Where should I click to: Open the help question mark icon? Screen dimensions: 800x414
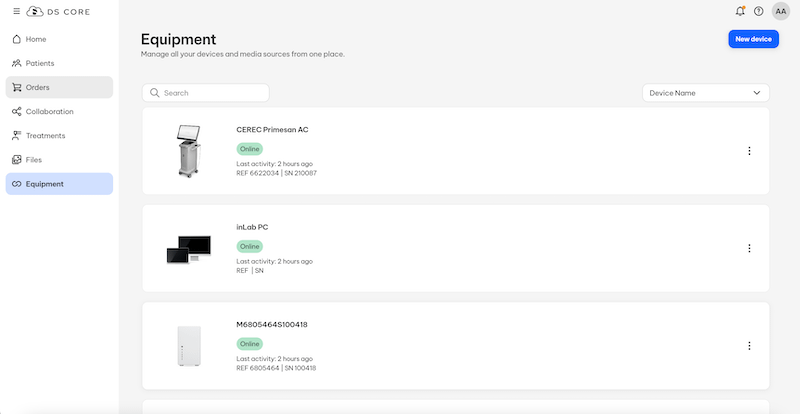(x=759, y=11)
